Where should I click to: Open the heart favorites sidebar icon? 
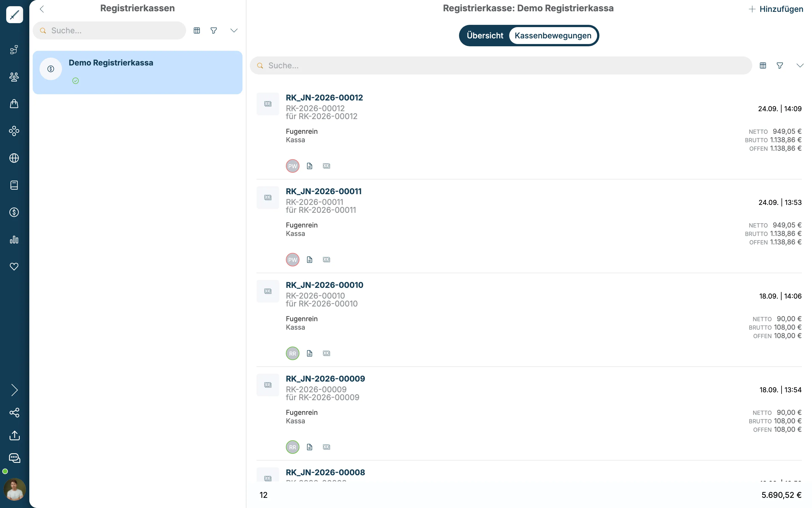pyautogui.click(x=14, y=266)
